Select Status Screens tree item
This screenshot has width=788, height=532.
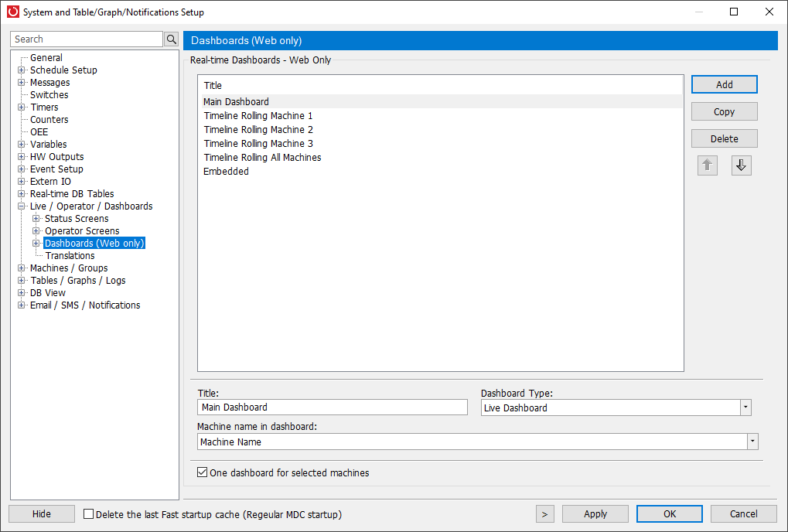(77, 219)
